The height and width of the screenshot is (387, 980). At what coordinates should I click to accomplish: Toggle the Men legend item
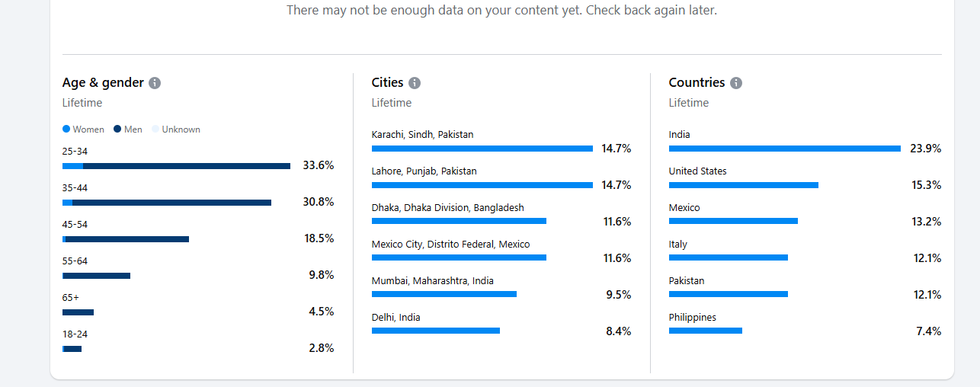128,130
